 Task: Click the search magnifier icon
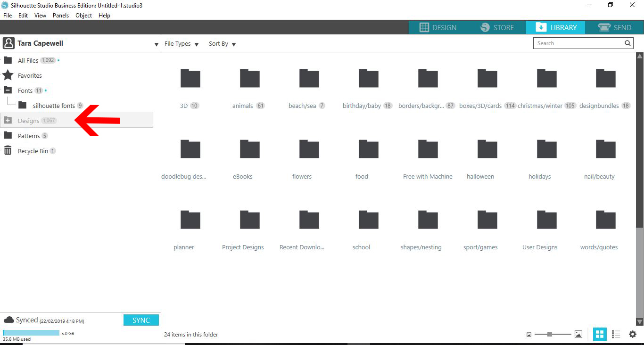(x=627, y=43)
